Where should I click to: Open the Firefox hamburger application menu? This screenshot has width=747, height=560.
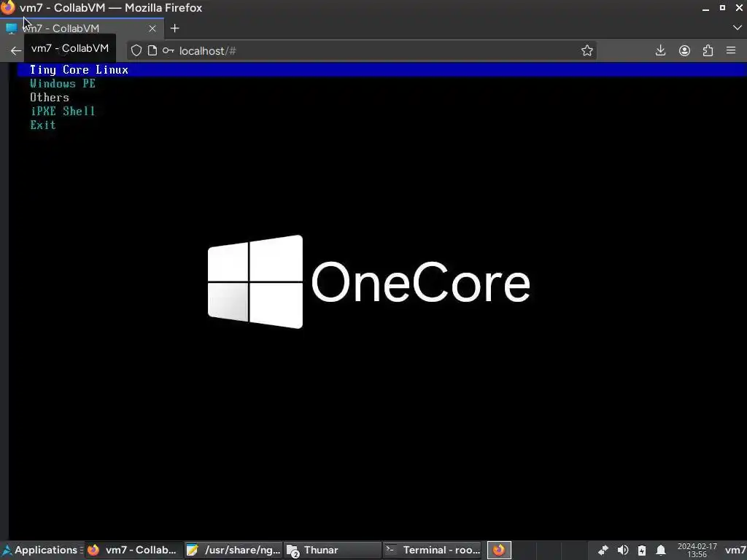pos(731,50)
